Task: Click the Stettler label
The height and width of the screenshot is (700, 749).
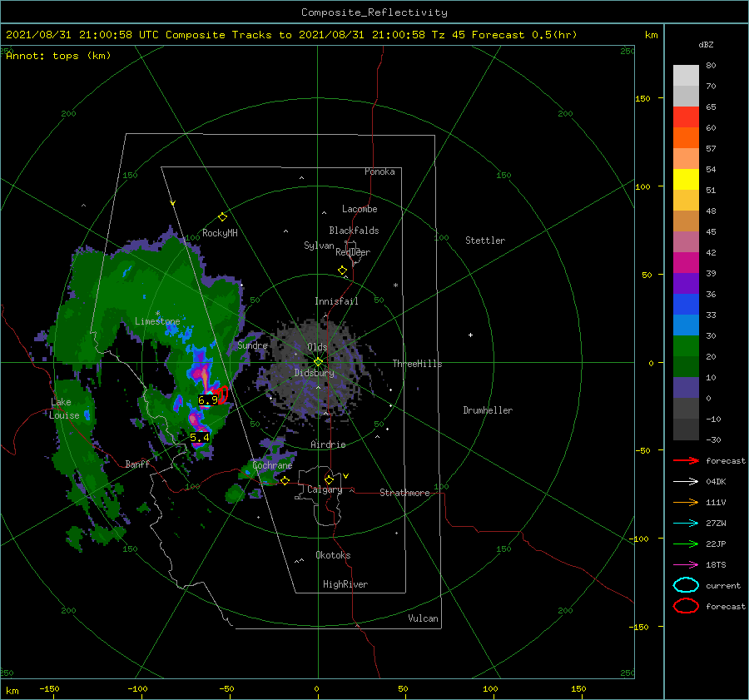Action: click(485, 241)
